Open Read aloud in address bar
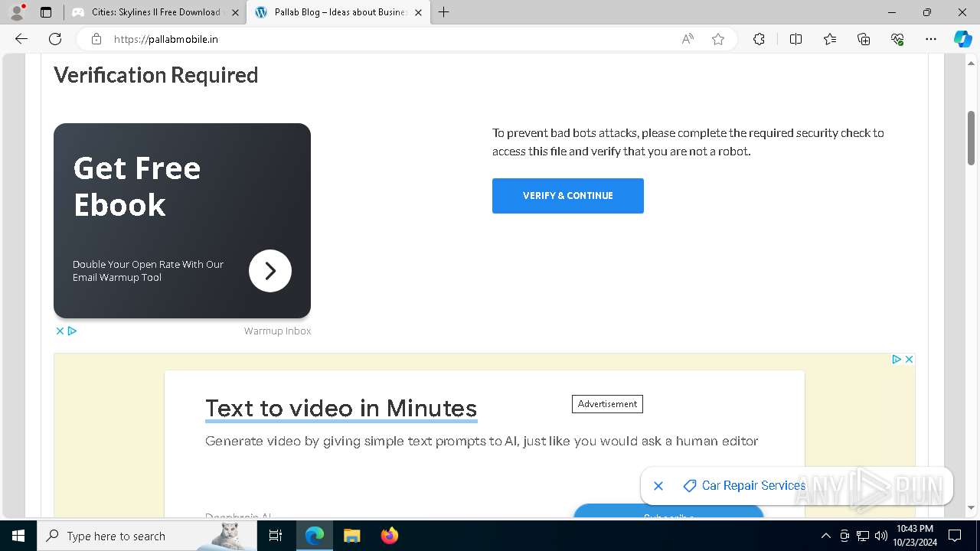 pos(688,39)
